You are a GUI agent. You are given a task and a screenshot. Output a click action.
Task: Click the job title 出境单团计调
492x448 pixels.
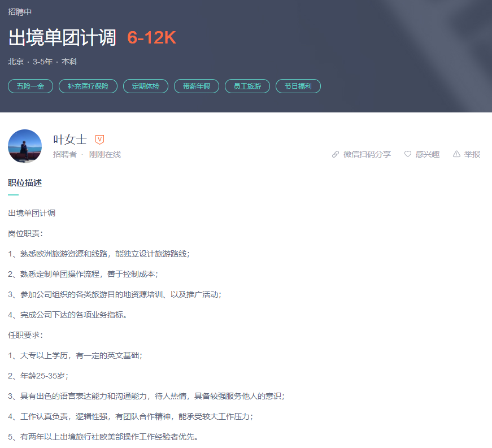point(62,38)
